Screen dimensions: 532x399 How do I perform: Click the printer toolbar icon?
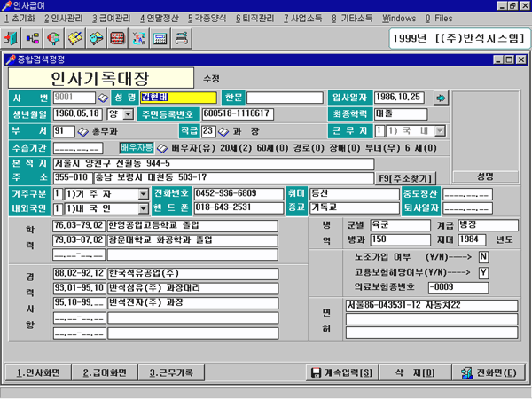click(x=182, y=39)
